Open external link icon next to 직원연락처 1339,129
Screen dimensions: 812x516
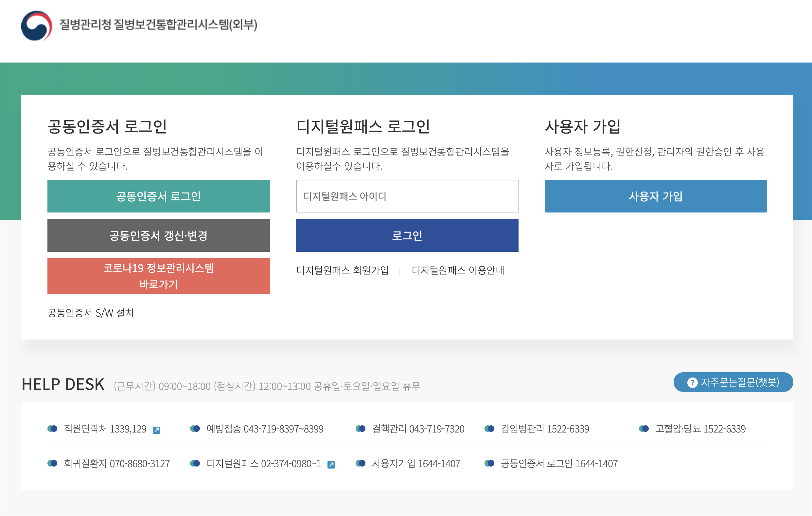coord(156,430)
